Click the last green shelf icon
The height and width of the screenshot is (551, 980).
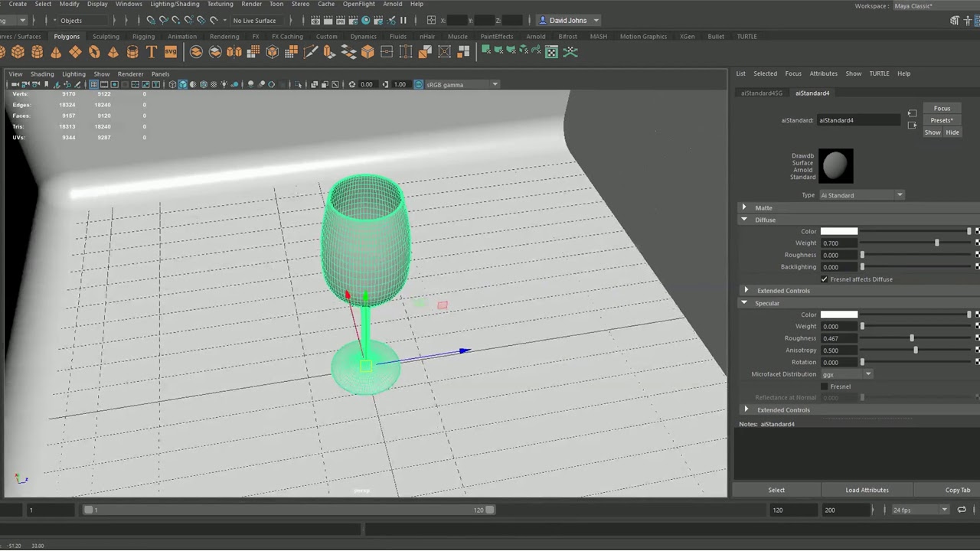tap(570, 52)
